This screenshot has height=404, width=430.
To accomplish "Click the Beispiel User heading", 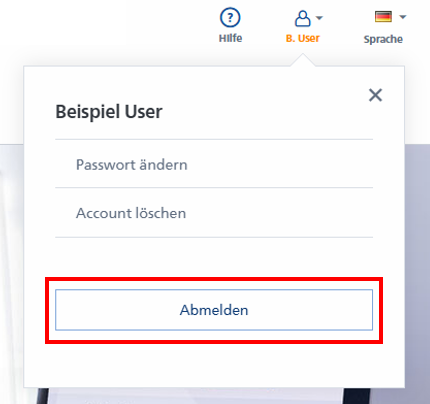I will pyautogui.click(x=109, y=112).
